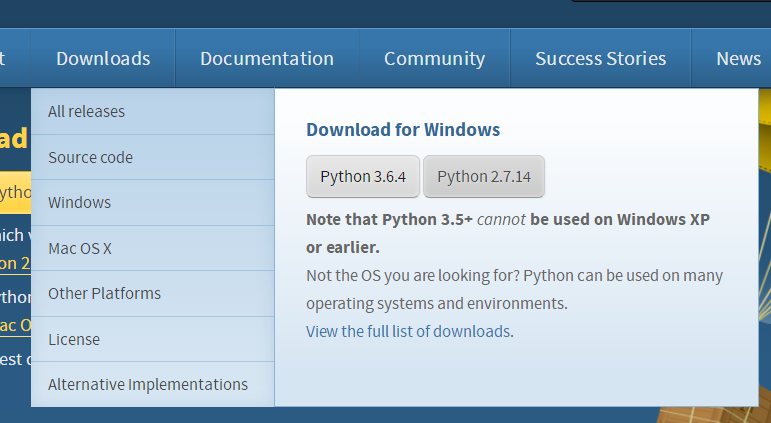
Task: Follow the View the full list of downloads link
Action: coord(410,332)
